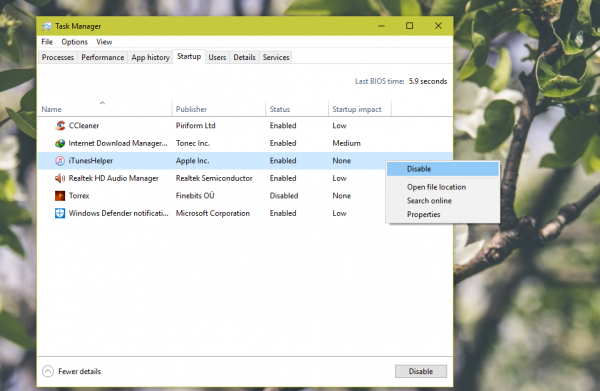The image size is (600, 391).
Task: Switch to the Services tab
Action: point(276,57)
